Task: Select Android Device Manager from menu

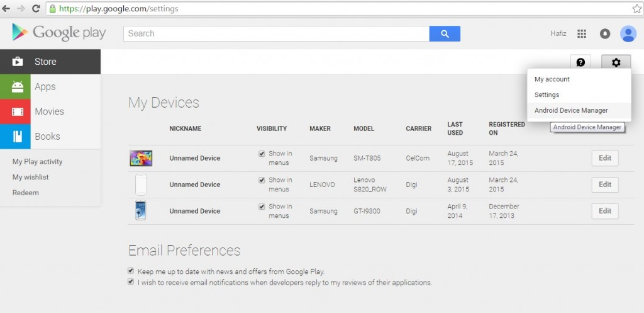Action: [x=571, y=110]
